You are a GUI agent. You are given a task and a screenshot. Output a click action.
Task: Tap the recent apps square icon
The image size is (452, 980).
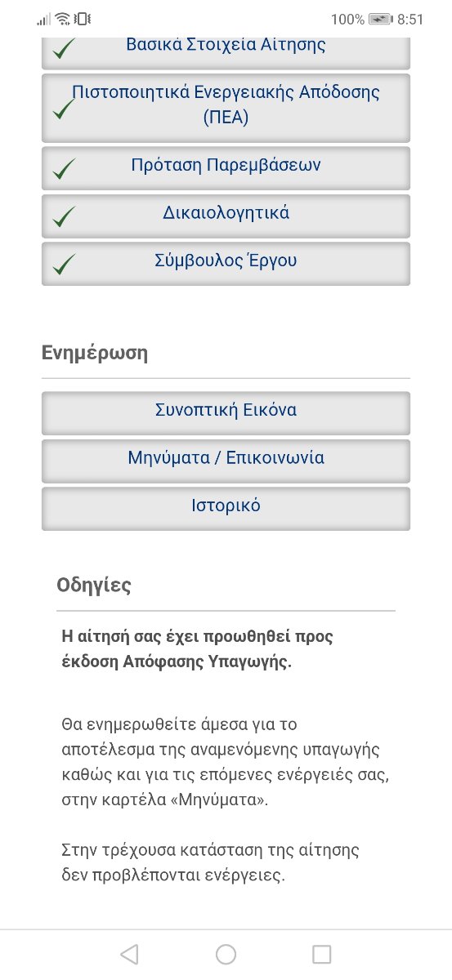tap(322, 954)
